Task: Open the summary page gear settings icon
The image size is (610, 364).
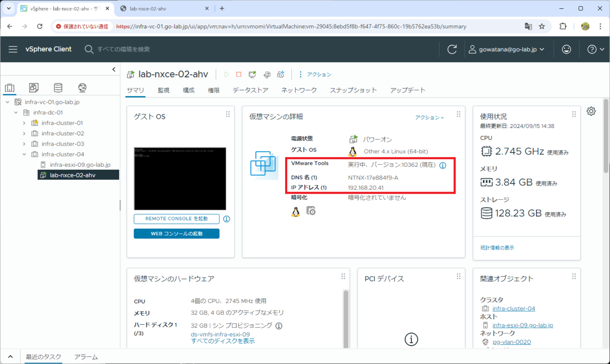Action: click(591, 111)
